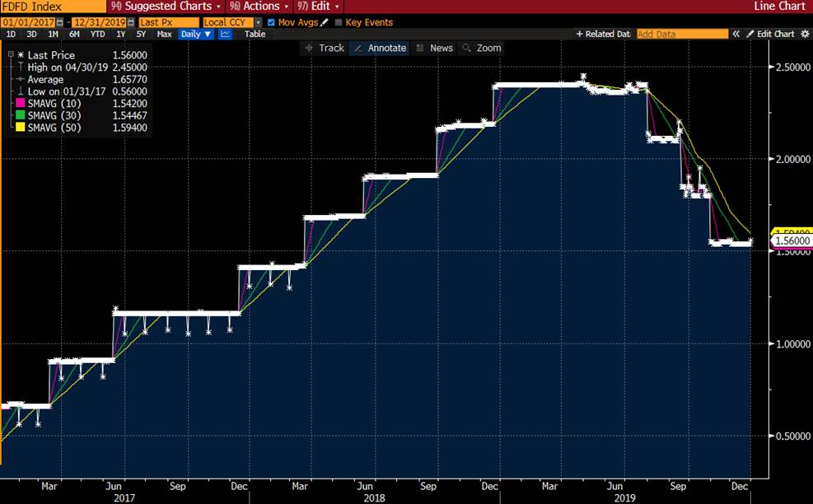Uncheck the Mov Avgs checkbox
Screen dimensions: 813x504
tap(272, 22)
